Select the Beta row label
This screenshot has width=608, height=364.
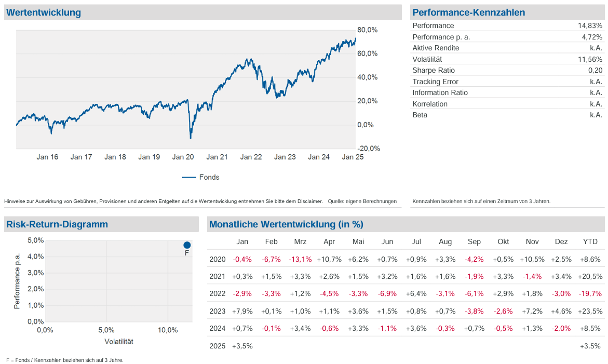pyautogui.click(x=420, y=115)
